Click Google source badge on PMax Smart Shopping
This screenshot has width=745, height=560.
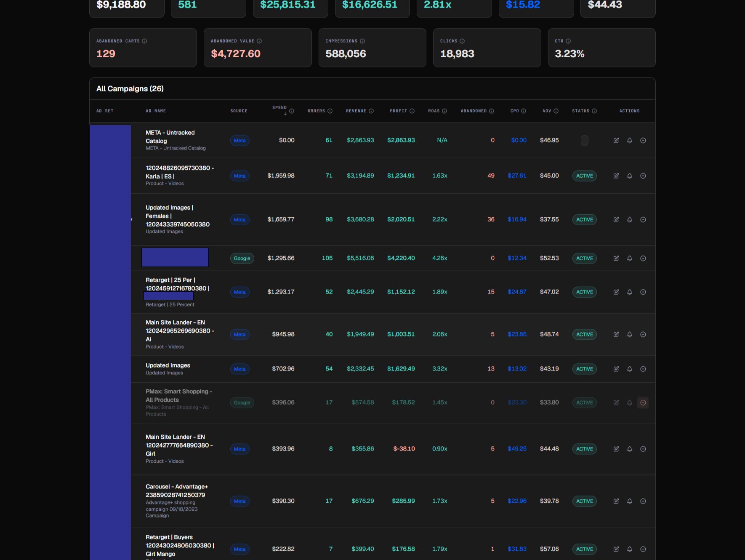(x=242, y=403)
